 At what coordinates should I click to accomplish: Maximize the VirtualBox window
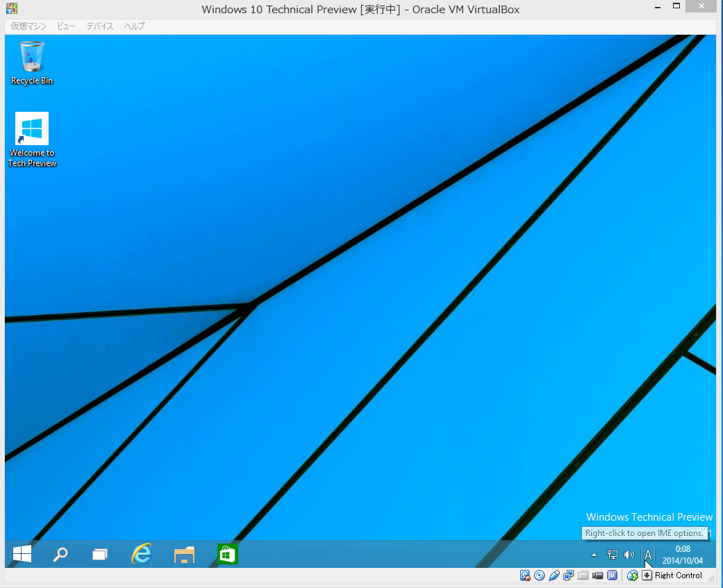click(x=676, y=6)
